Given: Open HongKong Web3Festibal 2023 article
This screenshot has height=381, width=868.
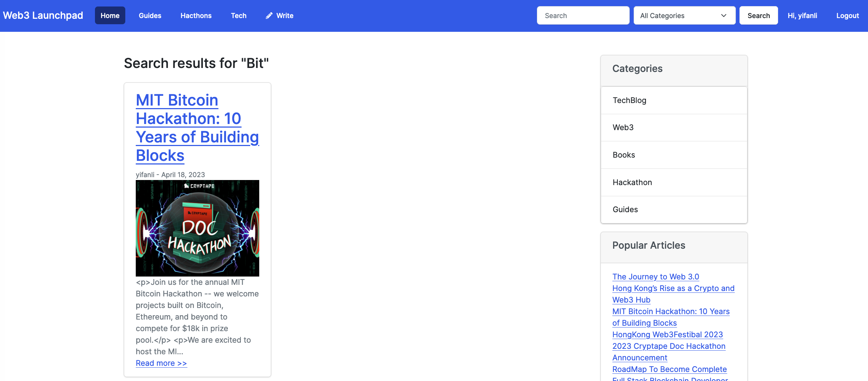Looking at the screenshot, I should pyautogui.click(x=668, y=334).
